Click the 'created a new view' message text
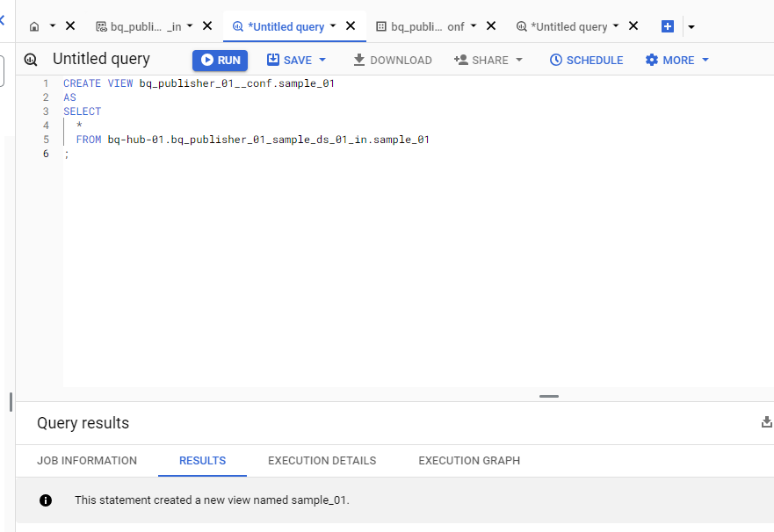Viewport: 774px width, 532px height. (213, 500)
